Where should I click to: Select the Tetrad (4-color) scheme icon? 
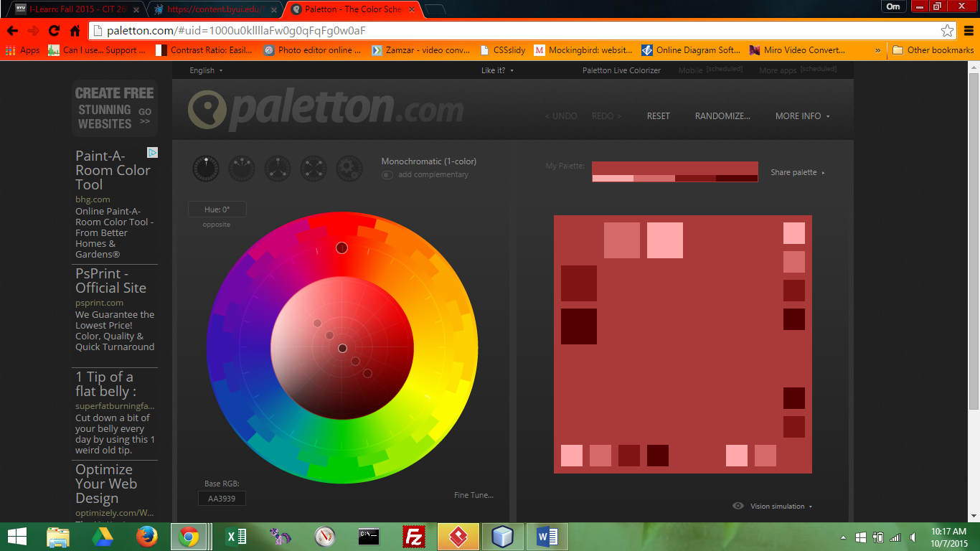(314, 169)
